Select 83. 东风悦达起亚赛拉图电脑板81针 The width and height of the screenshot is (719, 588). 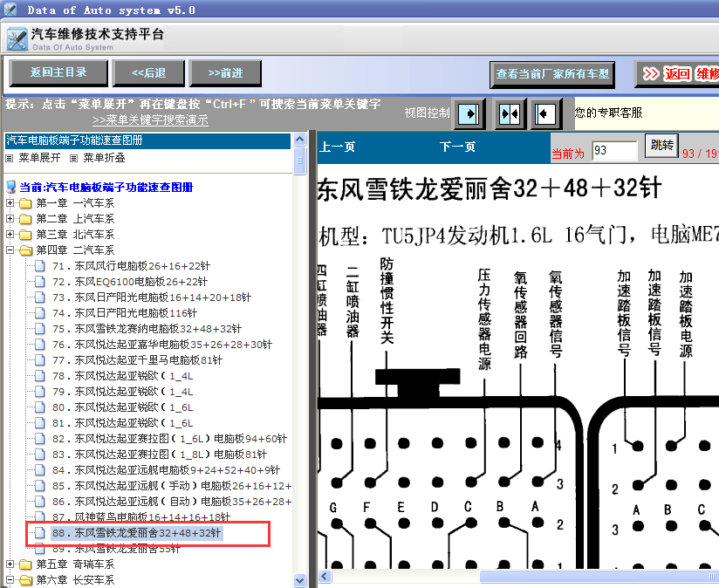coord(160,455)
